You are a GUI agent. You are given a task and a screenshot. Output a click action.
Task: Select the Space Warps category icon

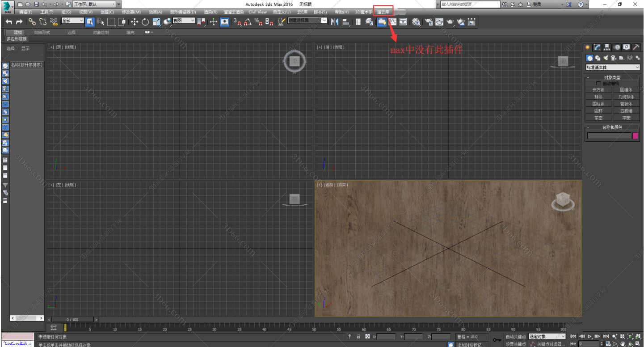point(630,58)
